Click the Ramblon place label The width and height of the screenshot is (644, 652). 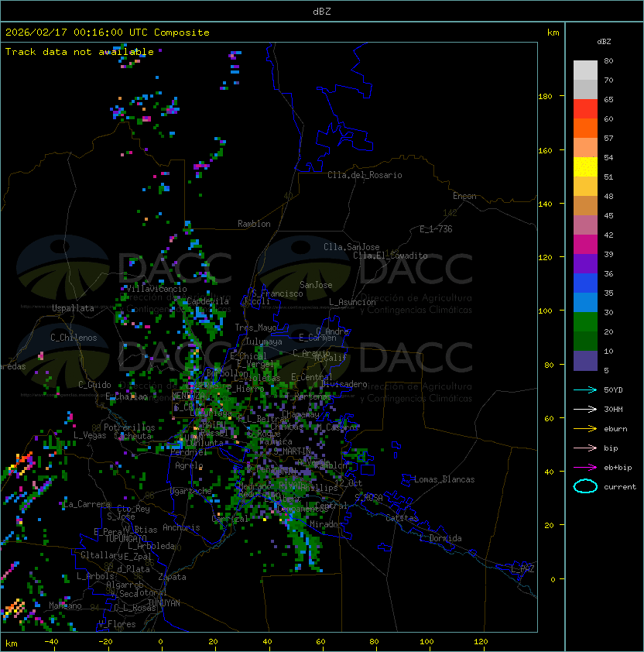pos(254,224)
